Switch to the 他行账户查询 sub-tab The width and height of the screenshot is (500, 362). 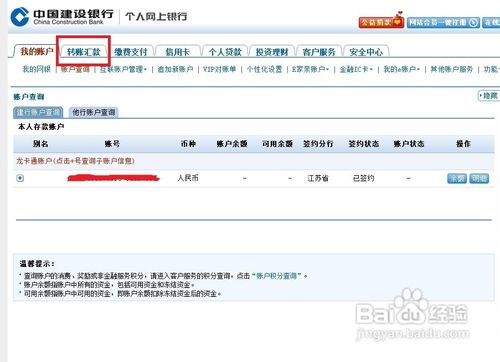[94, 112]
